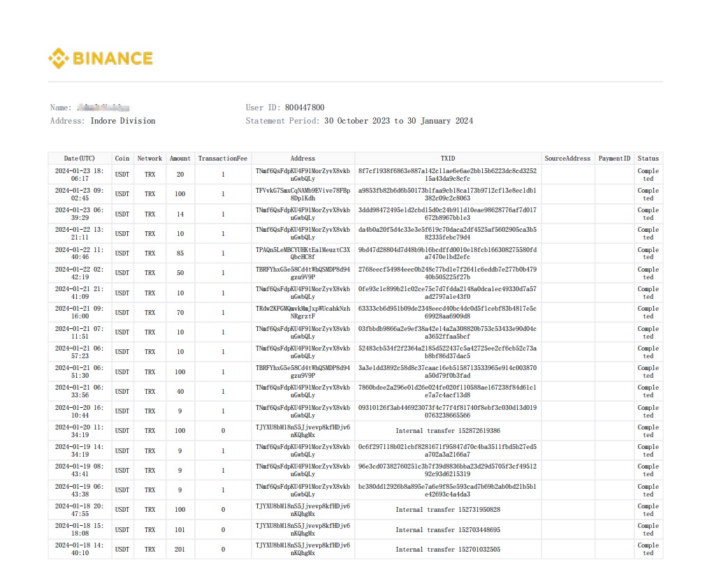This screenshot has height=588, width=712.
Task: Select TXID starting 52483cb534f2f2364a
Action: (448, 352)
